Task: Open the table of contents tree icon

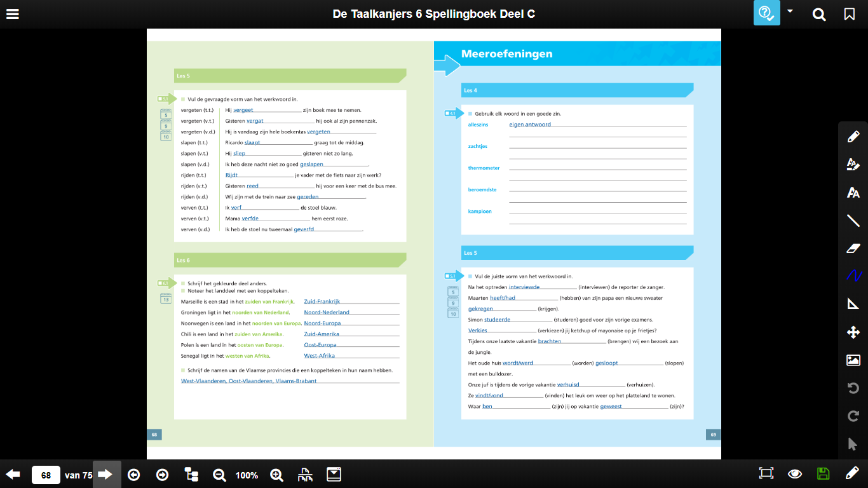Action: pyautogui.click(x=191, y=475)
